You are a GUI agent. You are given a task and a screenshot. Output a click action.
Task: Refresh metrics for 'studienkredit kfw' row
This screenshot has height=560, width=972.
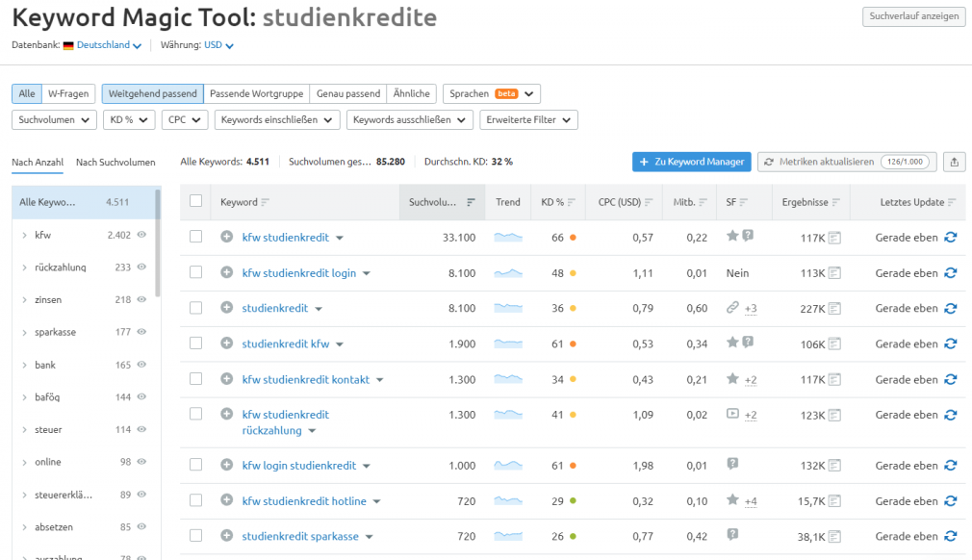click(950, 344)
